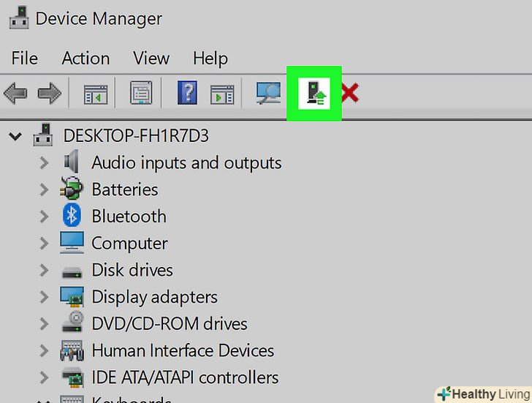Open the Help question mark icon
Viewport: 532px width, 403px height.
coord(187,92)
